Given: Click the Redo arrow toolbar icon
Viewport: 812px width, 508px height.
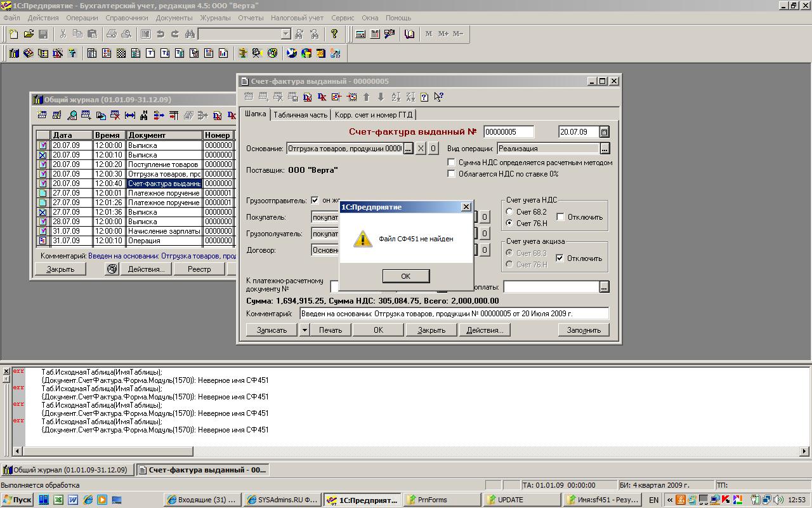Looking at the screenshot, I should (x=175, y=34).
